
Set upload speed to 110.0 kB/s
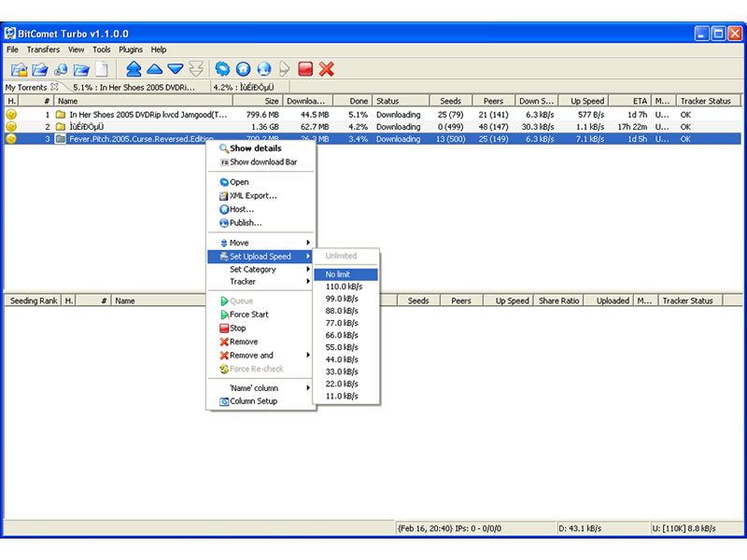tap(345, 287)
